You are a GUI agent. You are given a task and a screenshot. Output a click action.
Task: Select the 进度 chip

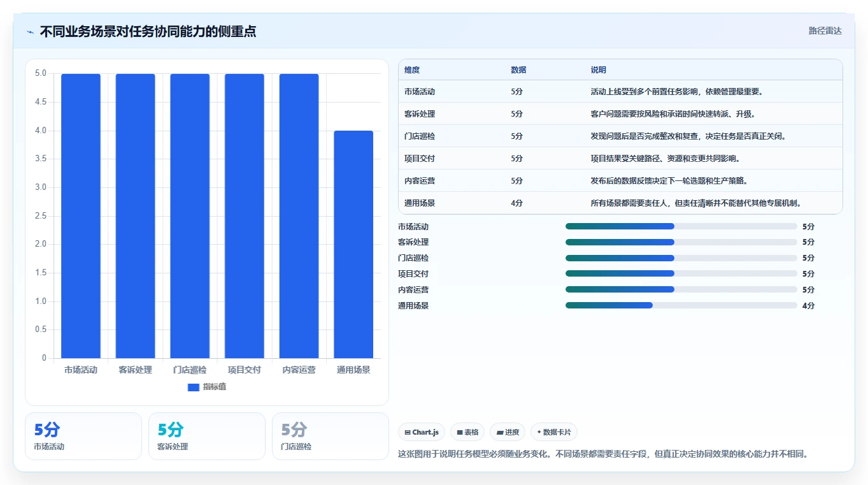click(x=508, y=432)
